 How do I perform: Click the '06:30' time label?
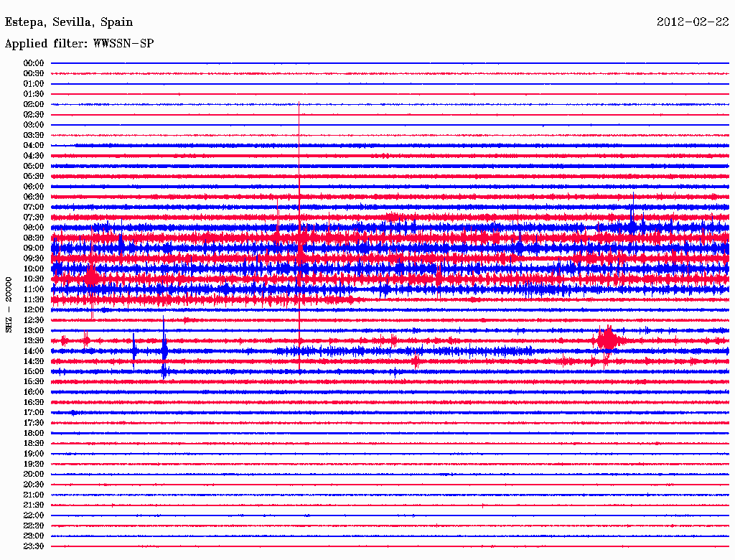coord(33,197)
